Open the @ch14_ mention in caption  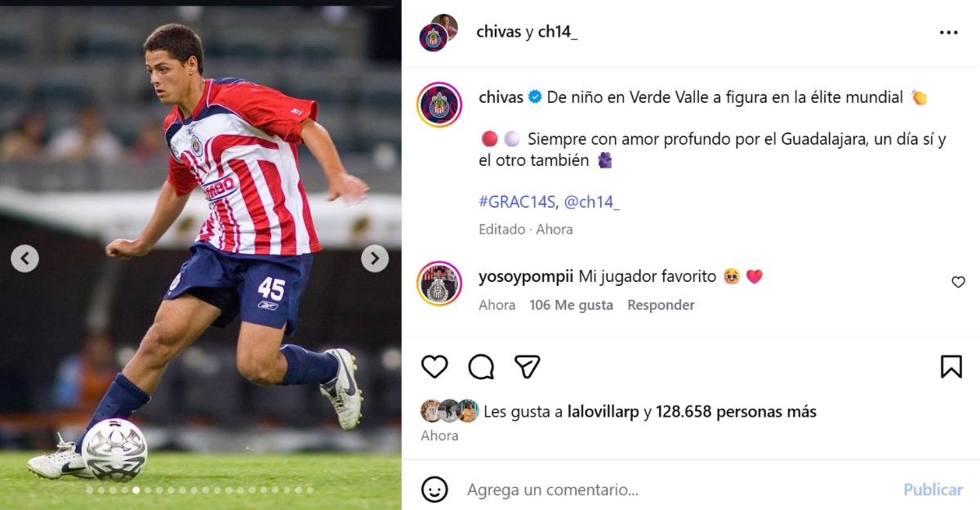[x=592, y=202]
